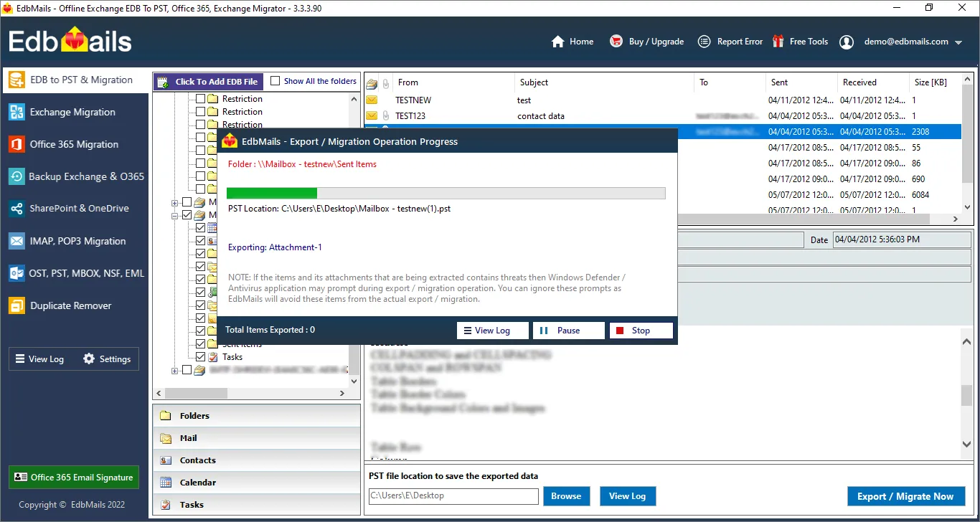The image size is (980, 522).
Task: Click the green export progress bar
Action: coord(272,193)
